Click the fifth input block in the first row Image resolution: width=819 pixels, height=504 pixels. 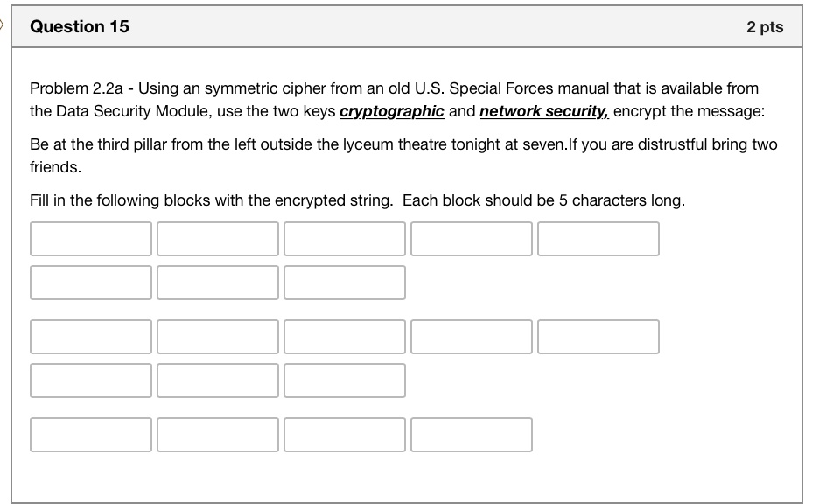pyautogui.click(x=598, y=239)
